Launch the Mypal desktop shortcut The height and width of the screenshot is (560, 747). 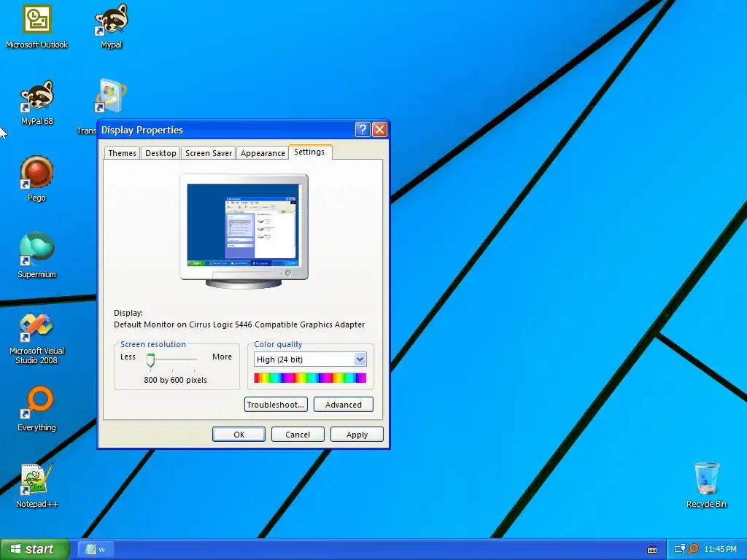111,26
